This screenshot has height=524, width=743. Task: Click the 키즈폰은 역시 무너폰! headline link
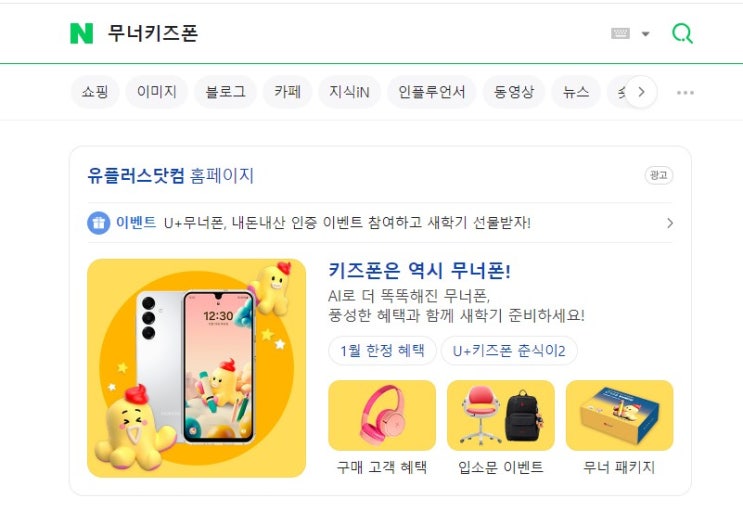point(420,271)
